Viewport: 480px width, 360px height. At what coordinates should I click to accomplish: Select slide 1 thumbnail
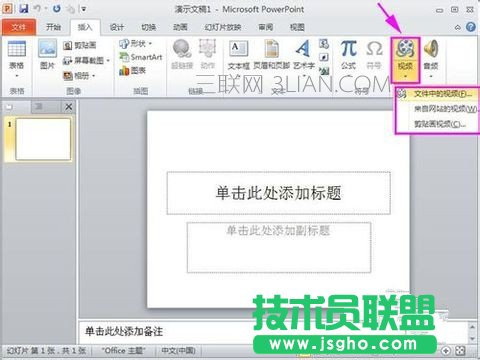43,139
